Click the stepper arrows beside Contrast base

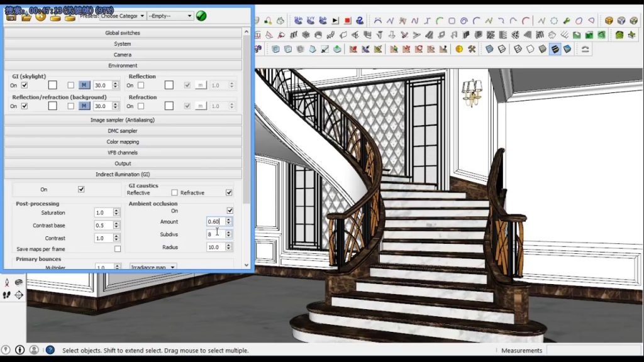(116, 226)
